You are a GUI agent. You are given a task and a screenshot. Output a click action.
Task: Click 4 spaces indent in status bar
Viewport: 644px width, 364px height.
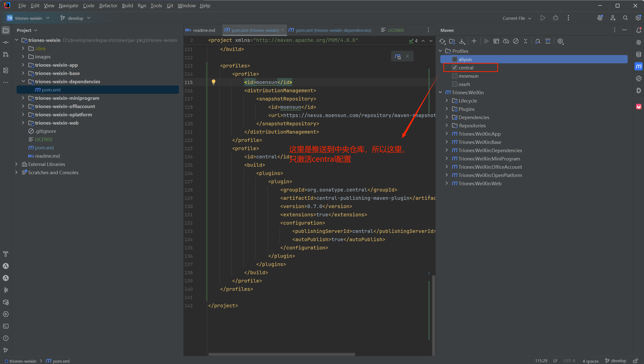coord(590,361)
